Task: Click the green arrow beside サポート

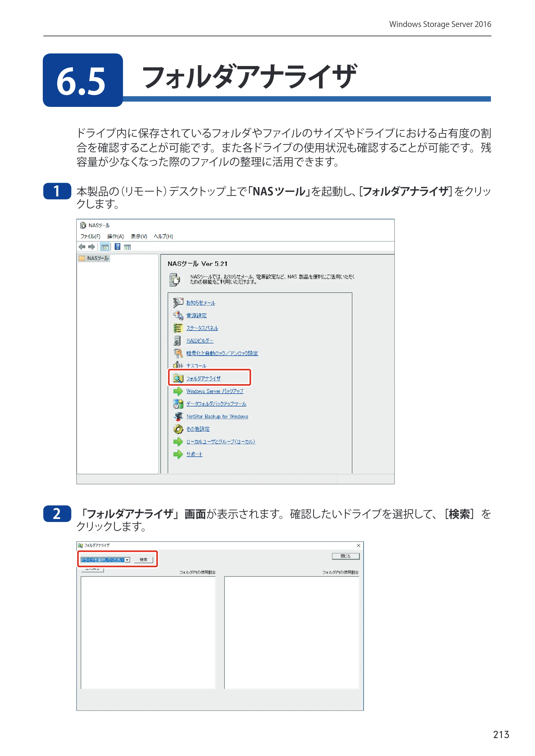Action: [178, 454]
